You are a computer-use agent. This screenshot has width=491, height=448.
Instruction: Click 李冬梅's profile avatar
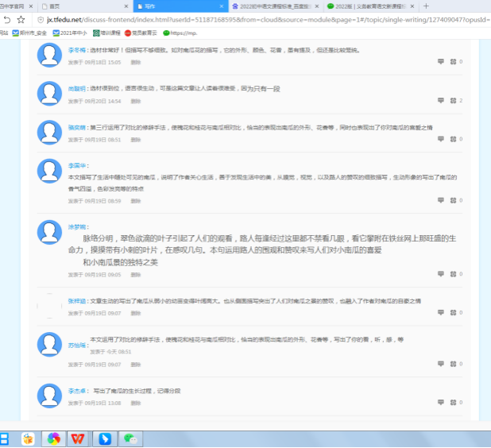(x=50, y=55)
